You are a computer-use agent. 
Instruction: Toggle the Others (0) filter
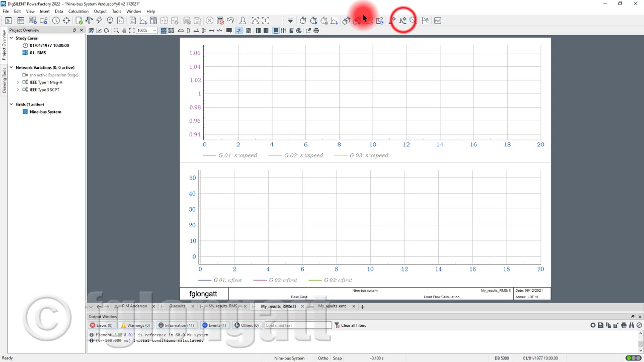(x=247, y=325)
